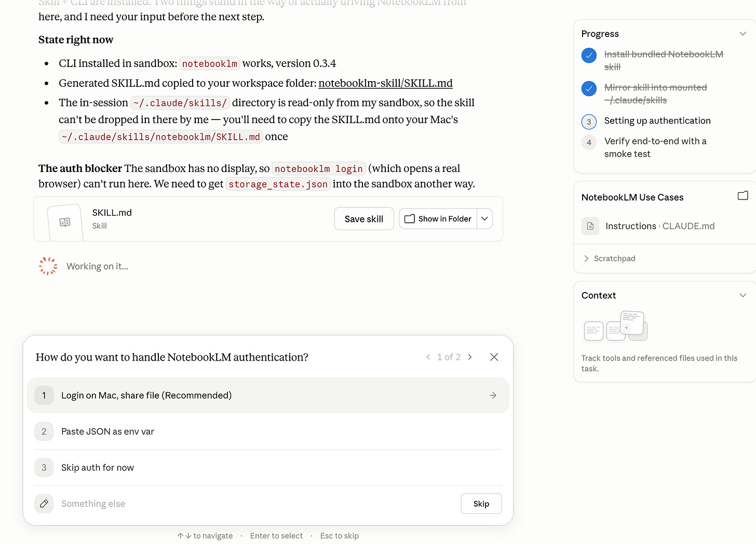Viewport: 756px width, 544px height.
Task: Click the document icon beside Instructions
Action: click(590, 226)
